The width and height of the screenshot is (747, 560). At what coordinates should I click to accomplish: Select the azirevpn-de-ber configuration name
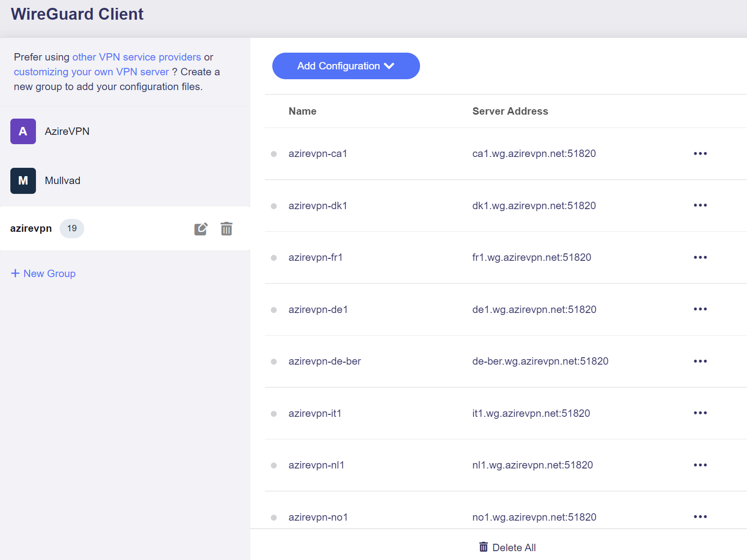325,361
